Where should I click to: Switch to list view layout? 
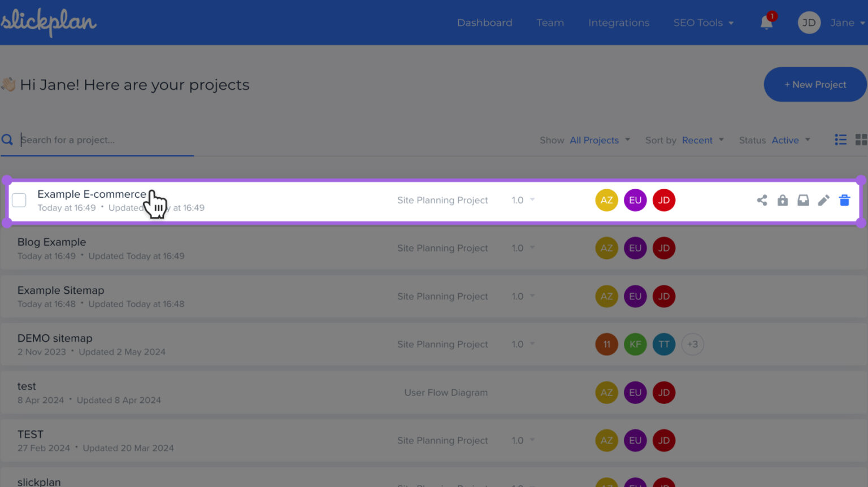tap(841, 140)
